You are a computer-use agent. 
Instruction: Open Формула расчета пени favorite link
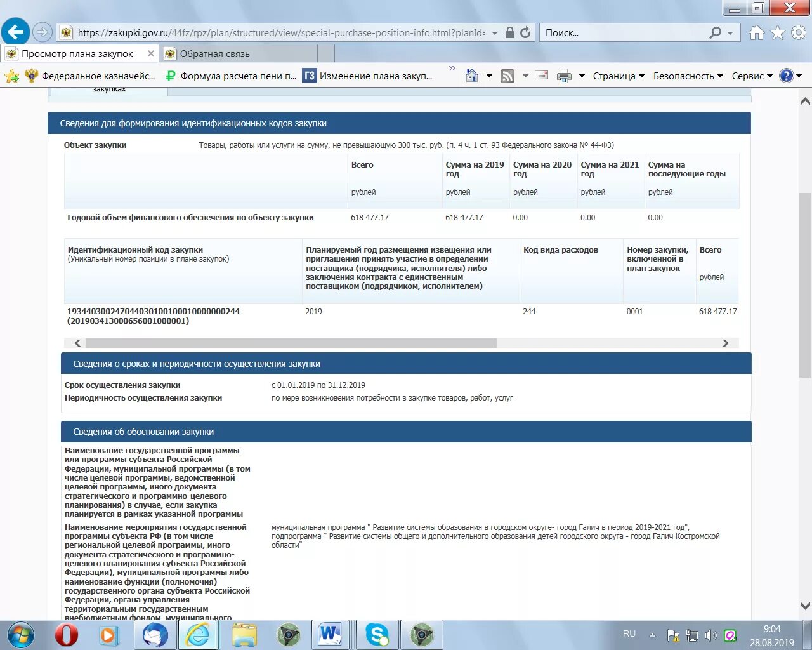[x=231, y=76]
